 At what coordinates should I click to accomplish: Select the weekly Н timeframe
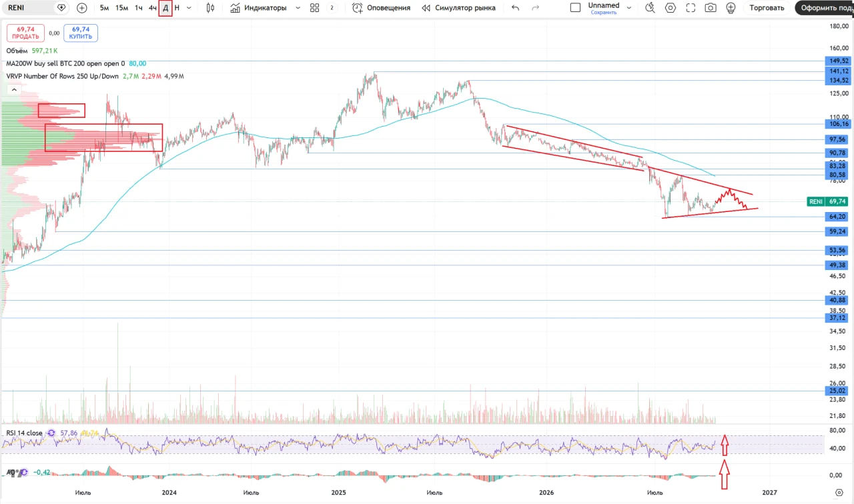pyautogui.click(x=177, y=8)
